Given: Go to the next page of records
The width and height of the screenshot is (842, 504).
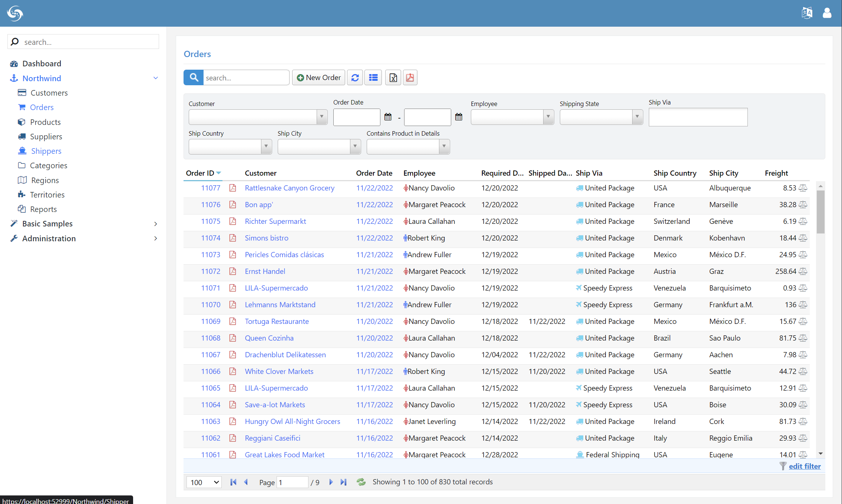Looking at the screenshot, I should click(x=331, y=482).
